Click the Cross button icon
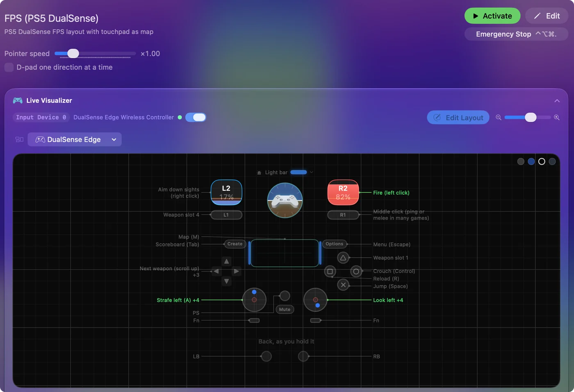The image size is (574, 392). tap(343, 285)
